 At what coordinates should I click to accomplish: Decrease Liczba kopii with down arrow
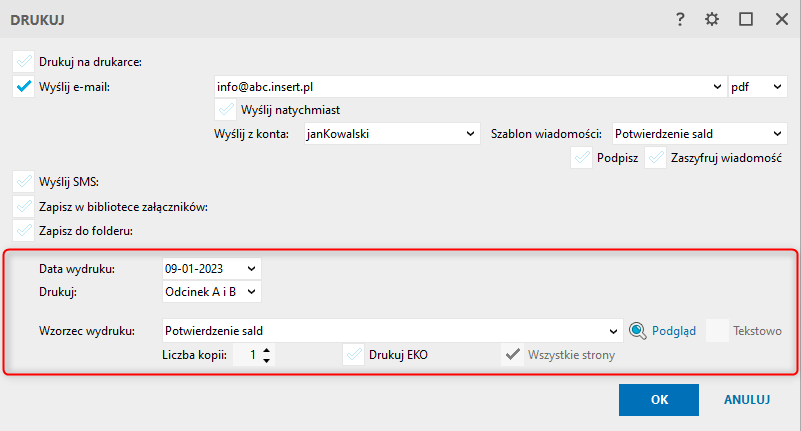pos(266,360)
